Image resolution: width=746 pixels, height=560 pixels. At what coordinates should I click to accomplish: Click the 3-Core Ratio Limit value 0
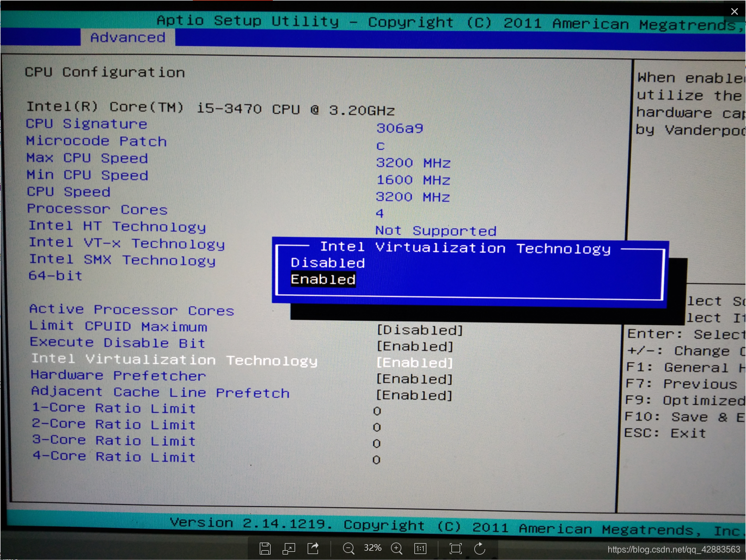pyautogui.click(x=377, y=444)
